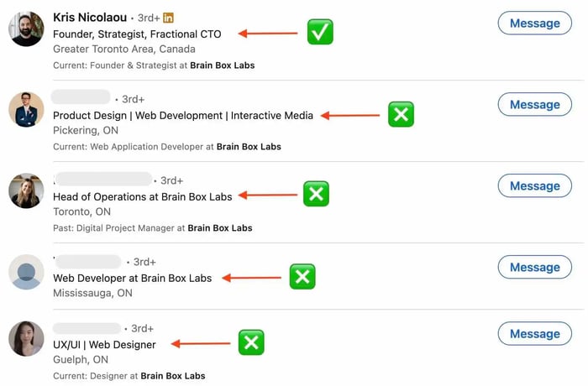Click the red arrow pointing at Fractional CTO

point(267,34)
